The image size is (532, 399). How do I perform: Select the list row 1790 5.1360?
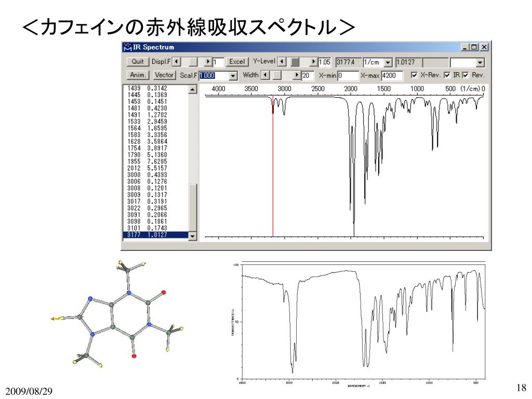click(156, 155)
